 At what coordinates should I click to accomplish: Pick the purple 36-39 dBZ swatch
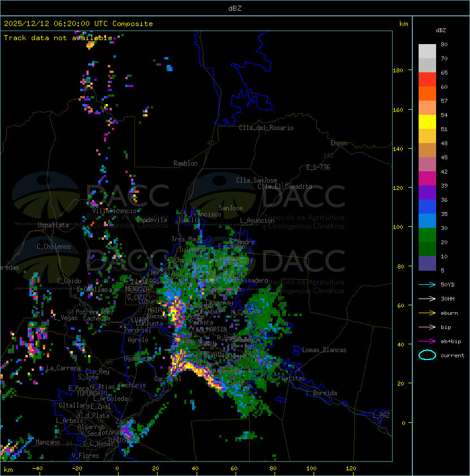427,193
